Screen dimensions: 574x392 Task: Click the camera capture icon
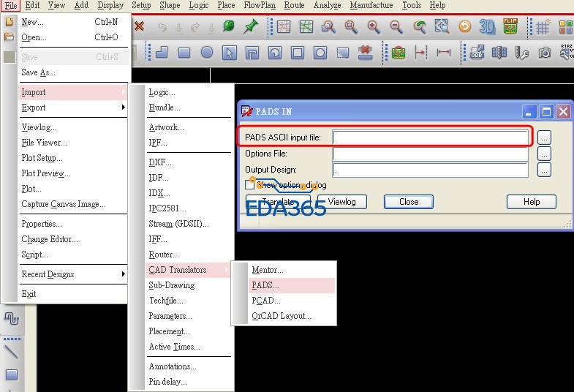coord(544,53)
